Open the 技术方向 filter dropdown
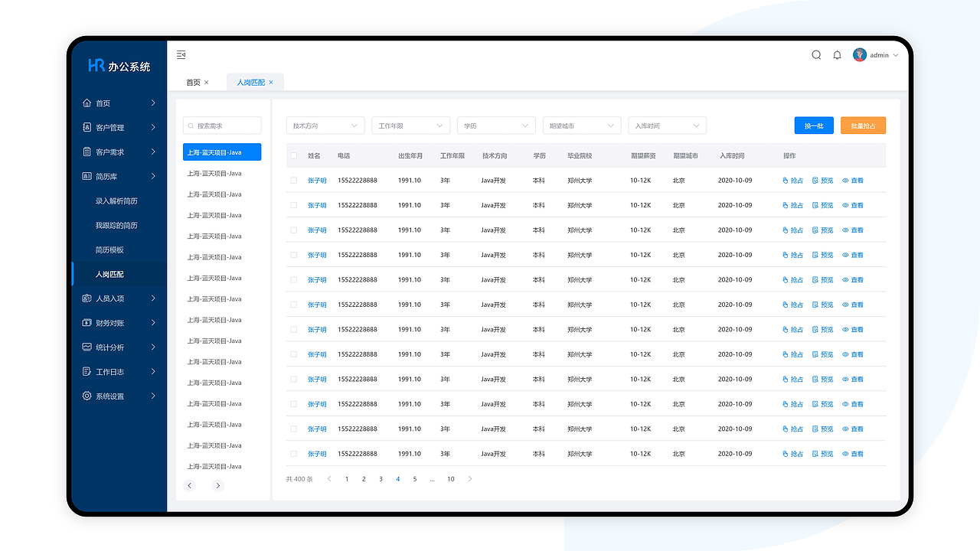The width and height of the screenshot is (980, 551). [x=325, y=126]
